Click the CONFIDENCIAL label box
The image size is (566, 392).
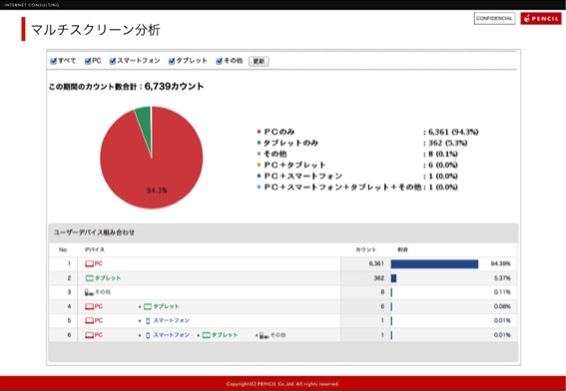coord(494,18)
